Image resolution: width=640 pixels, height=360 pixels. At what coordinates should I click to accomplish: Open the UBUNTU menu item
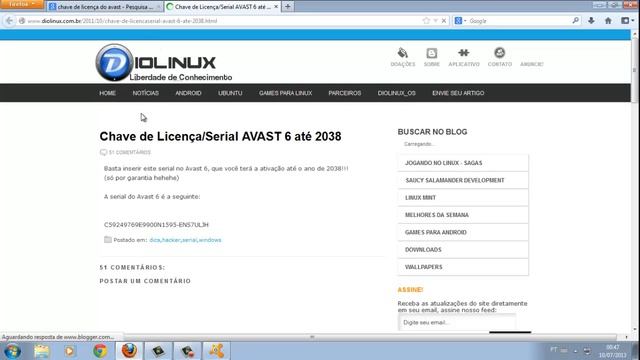point(230,93)
